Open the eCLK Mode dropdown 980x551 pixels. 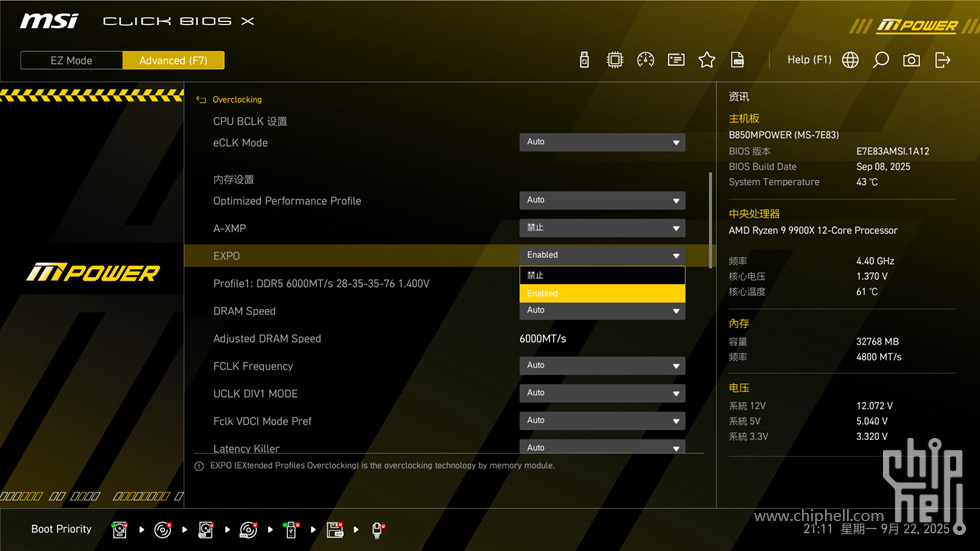602,142
